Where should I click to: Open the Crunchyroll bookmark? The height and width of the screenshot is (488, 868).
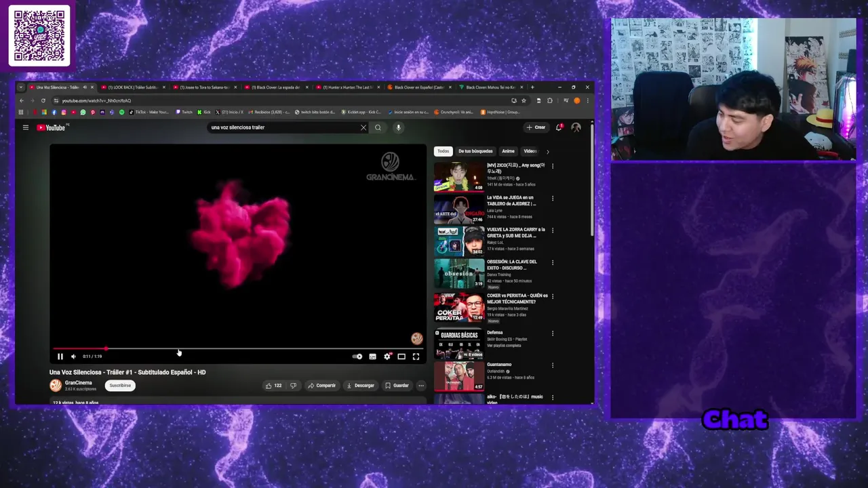tap(454, 112)
